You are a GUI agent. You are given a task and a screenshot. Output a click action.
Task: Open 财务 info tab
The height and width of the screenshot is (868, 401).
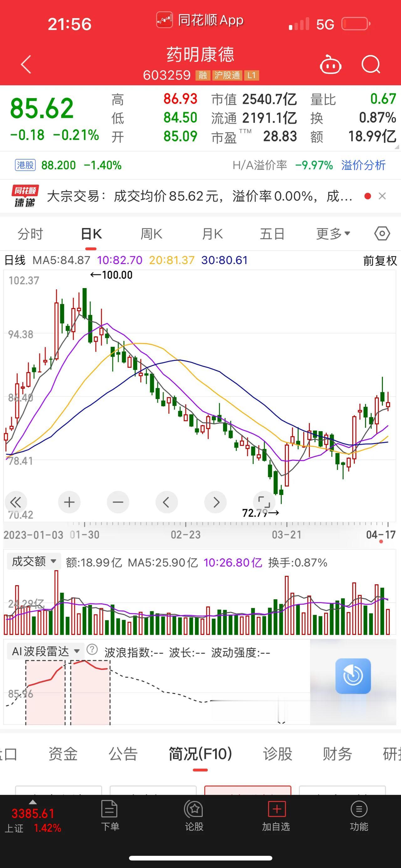[x=337, y=754]
